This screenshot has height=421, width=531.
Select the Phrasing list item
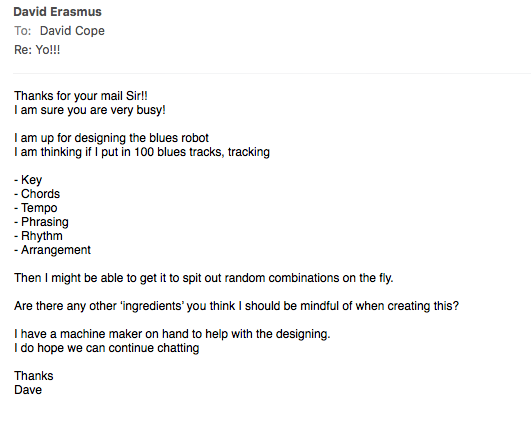pyautogui.click(x=41, y=222)
